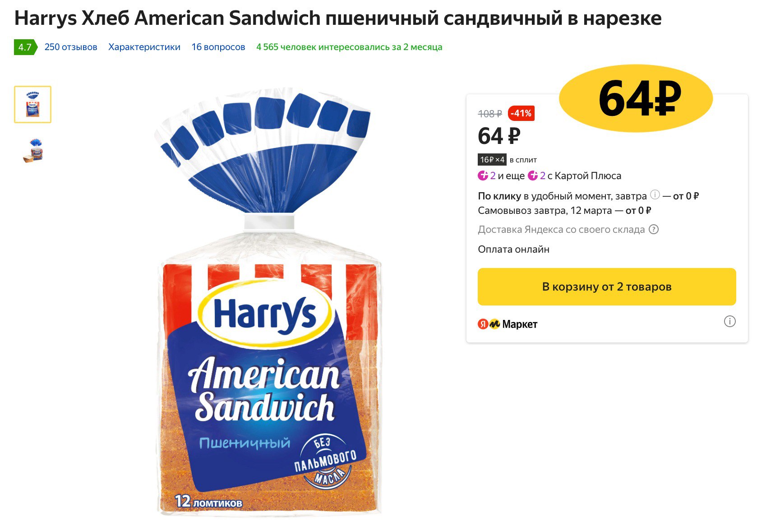This screenshot has height=532, width=780.
Task: Click the 16₽×4 split payment badge
Action: click(x=492, y=160)
